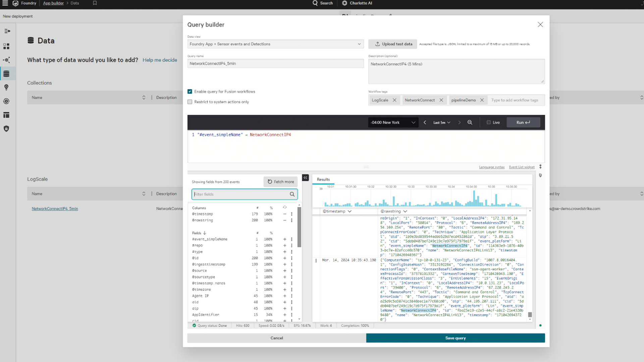Check Restrict to system actions only

pos(190,102)
